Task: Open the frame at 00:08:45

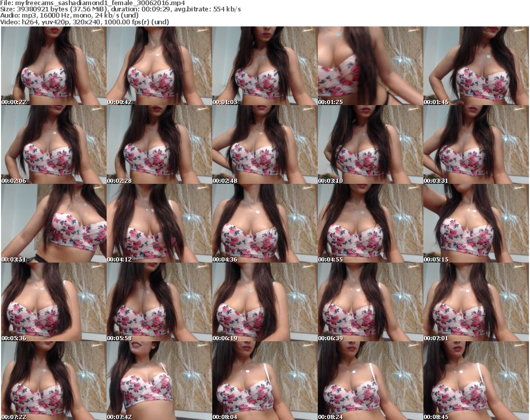Action: pyautogui.click(x=476, y=381)
